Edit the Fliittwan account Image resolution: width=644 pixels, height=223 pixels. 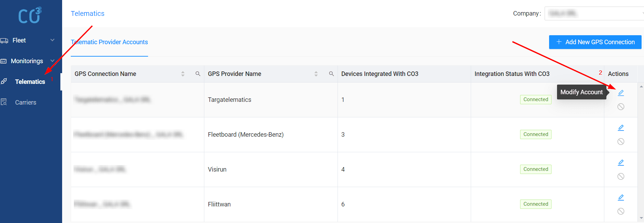(x=621, y=197)
